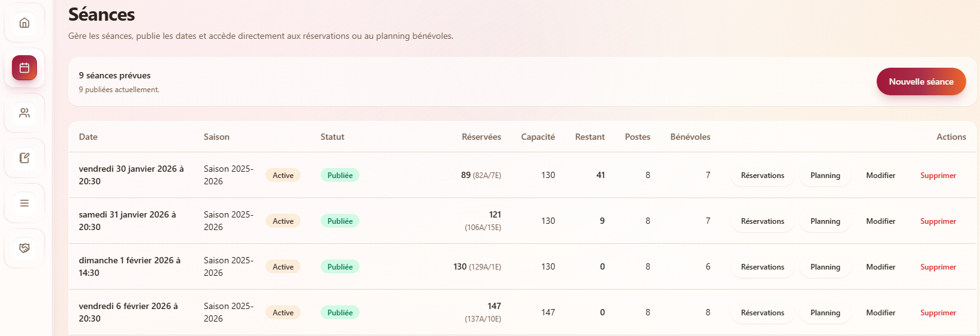Supprimer the vendredi 6 février session
Image resolution: width=980 pixels, height=336 pixels.
(x=938, y=313)
